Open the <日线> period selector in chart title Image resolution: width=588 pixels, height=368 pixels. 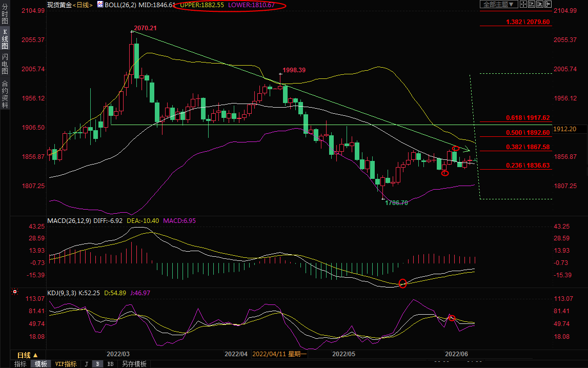pyautogui.click(x=84, y=5)
